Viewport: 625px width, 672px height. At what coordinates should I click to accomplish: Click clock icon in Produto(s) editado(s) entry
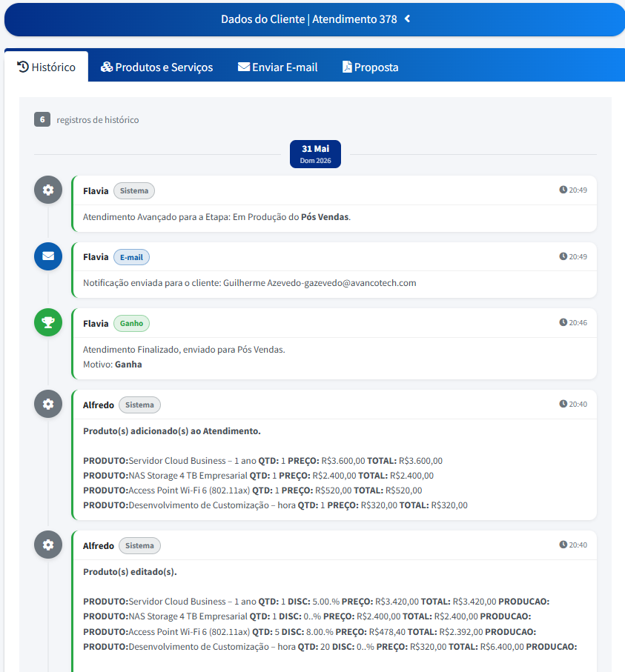point(563,545)
